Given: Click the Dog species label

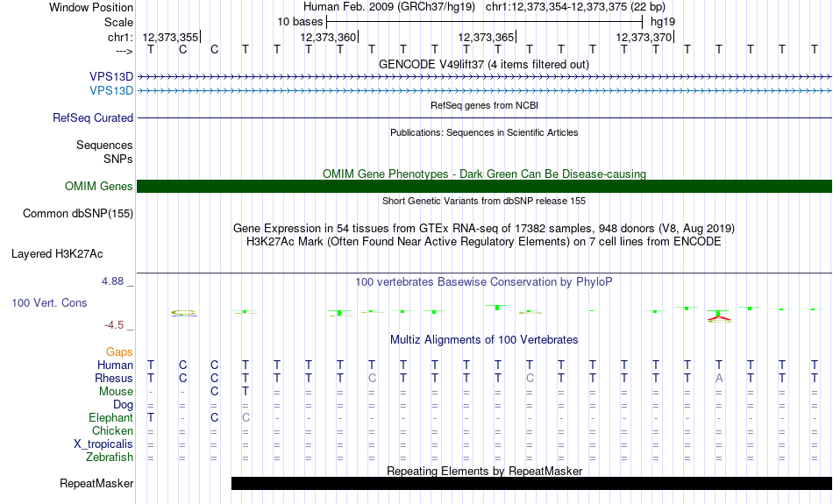Looking at the screenshot, I should tap(124, 405).
